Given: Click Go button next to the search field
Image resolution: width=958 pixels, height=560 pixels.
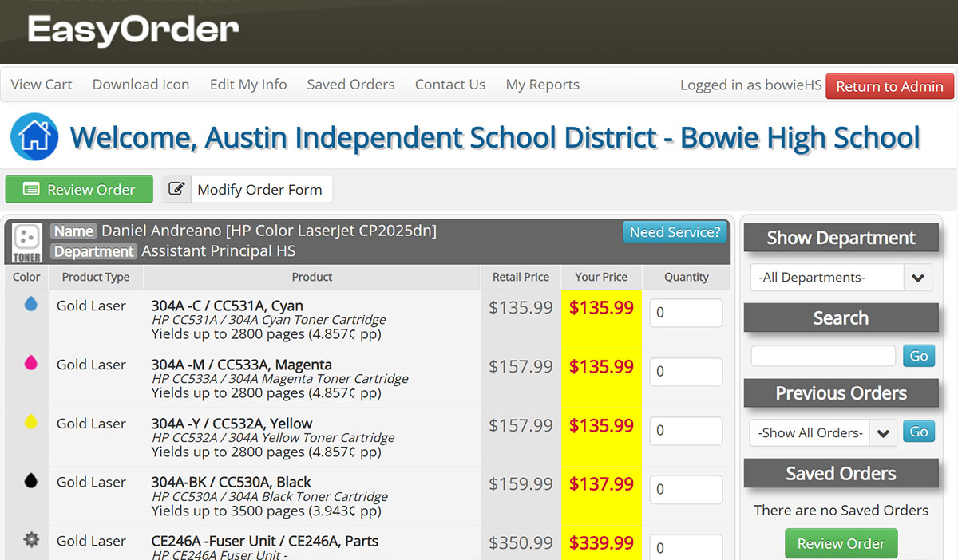Looking at the screenshot, I should tap(919, 356).
